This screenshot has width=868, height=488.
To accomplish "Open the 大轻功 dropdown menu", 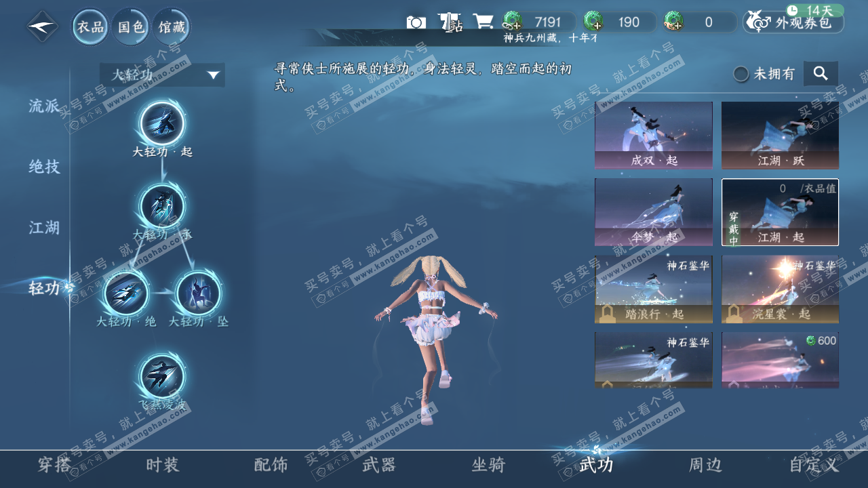I will coord(161,75).
